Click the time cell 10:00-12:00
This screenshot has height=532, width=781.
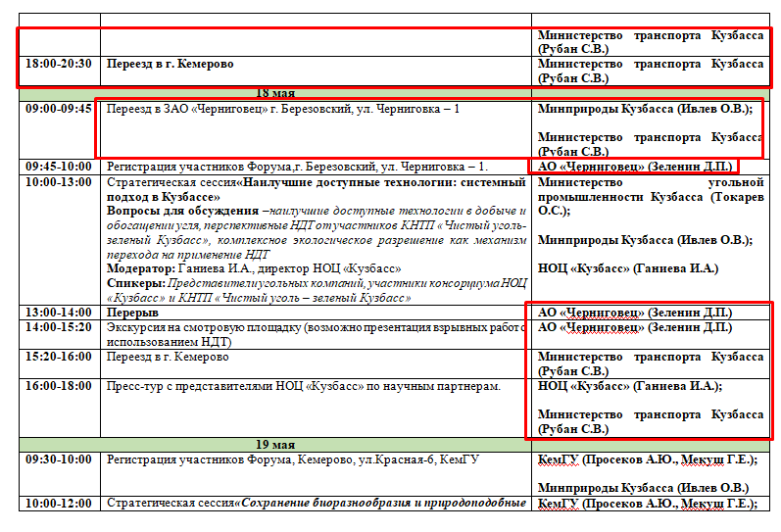click(x=59, y=504)
